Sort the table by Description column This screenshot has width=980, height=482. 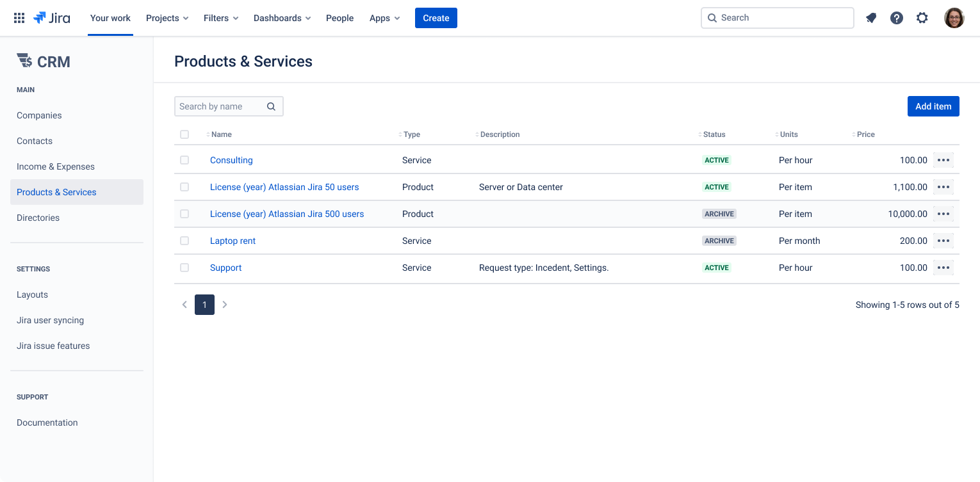click(x=498, y=134)
